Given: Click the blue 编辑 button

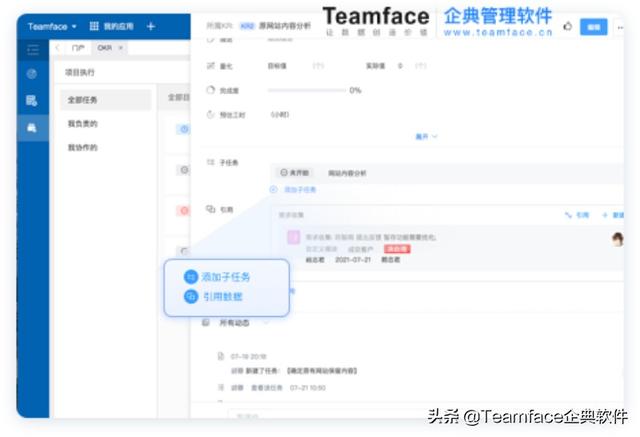Looking at the screenshot, I should (x=593, y=26).
